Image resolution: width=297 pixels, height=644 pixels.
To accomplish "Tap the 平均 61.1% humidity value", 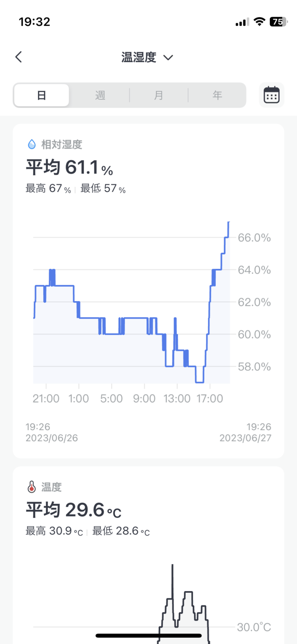I will click(x=70, y=169).
